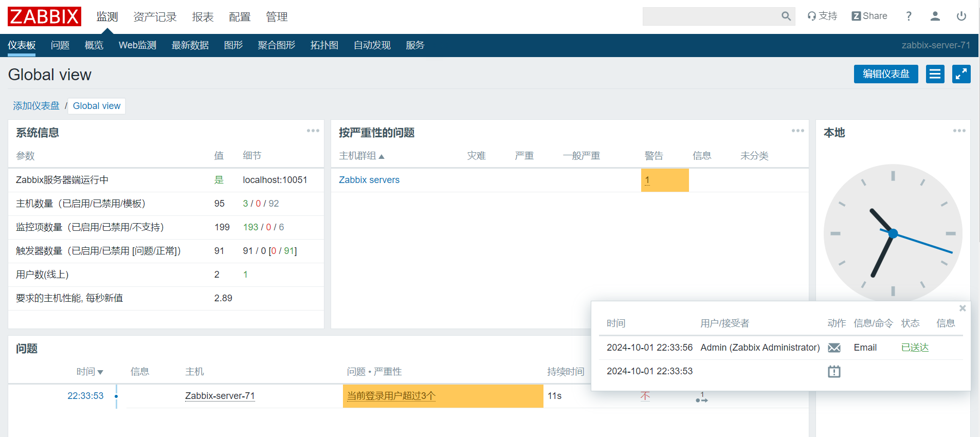Screen dimensions: 980x437
Task: Close the action details popup
Action: point(963,308)
